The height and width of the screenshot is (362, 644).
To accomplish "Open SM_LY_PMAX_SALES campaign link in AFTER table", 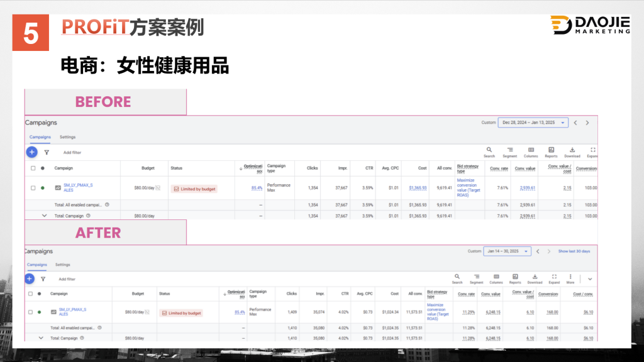I will (x=72, y=312).
